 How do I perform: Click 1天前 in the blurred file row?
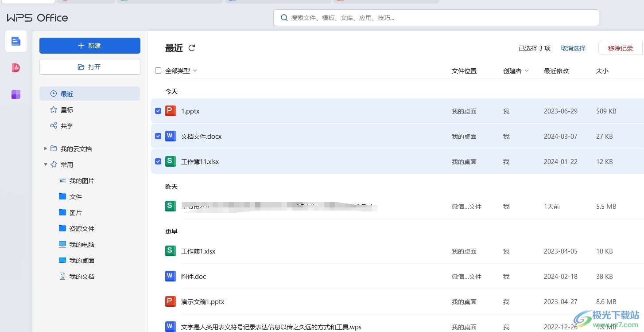552,207
